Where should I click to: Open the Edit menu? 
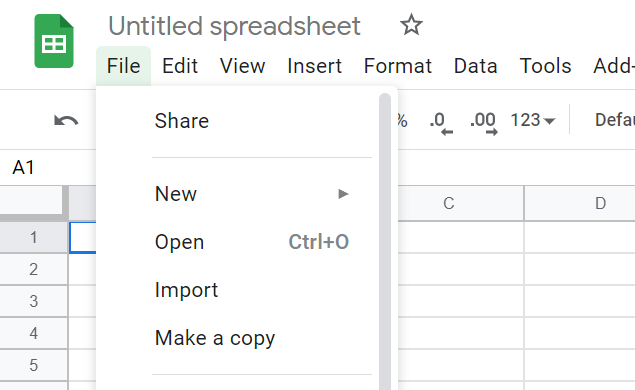pyautogui.click(x=180, y=66)
